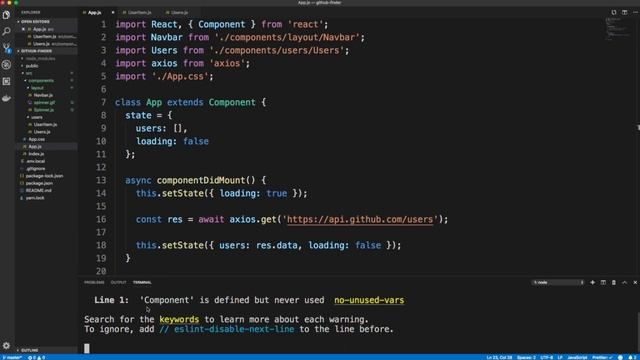640x360 pixels.
Task: Open package.json in the file tree
Action: coord(39,183)
